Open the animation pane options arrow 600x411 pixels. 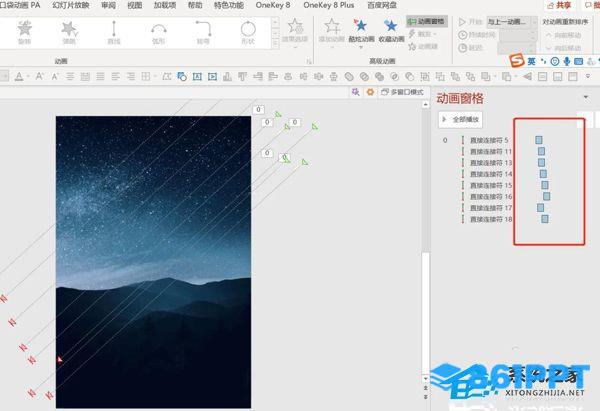(586, 97)
